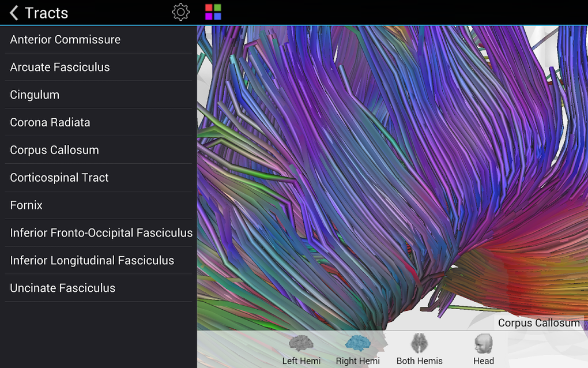Choose Arcuate Fasciculus tract
588x368 pixels.
(x=98, y=67)
